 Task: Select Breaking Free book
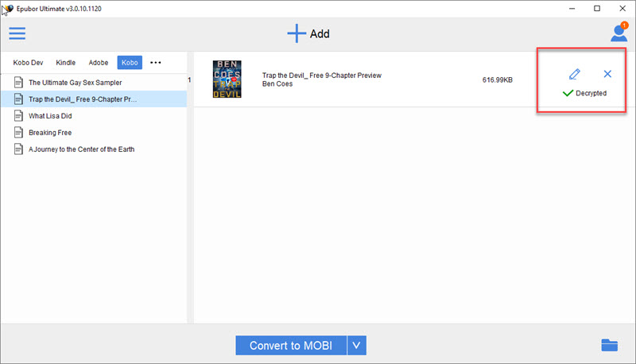pyautogui.click(x=94, y=132)
